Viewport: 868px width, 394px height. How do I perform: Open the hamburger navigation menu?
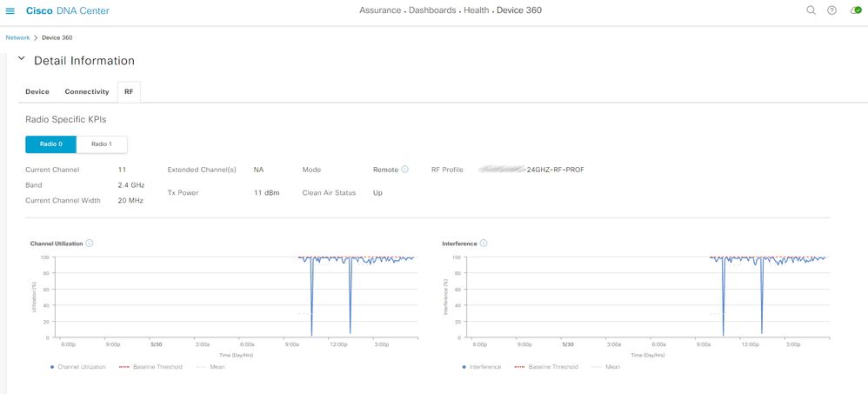click(10, 10)
